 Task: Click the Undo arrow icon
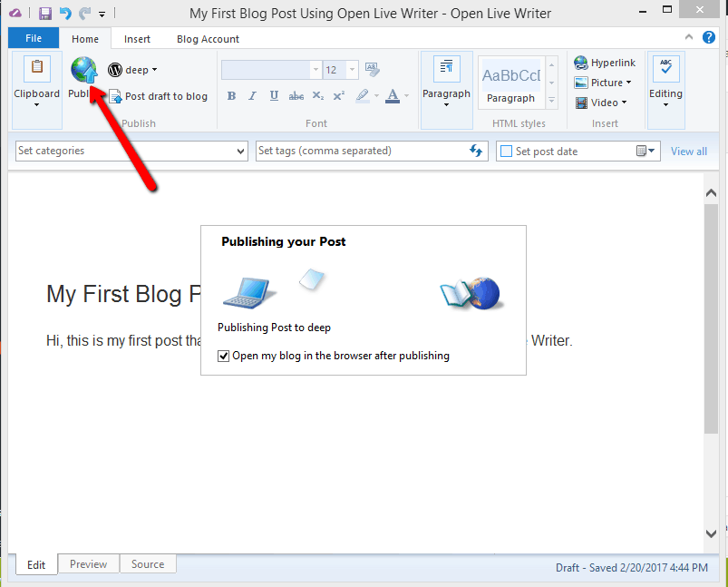coord(65,13)
